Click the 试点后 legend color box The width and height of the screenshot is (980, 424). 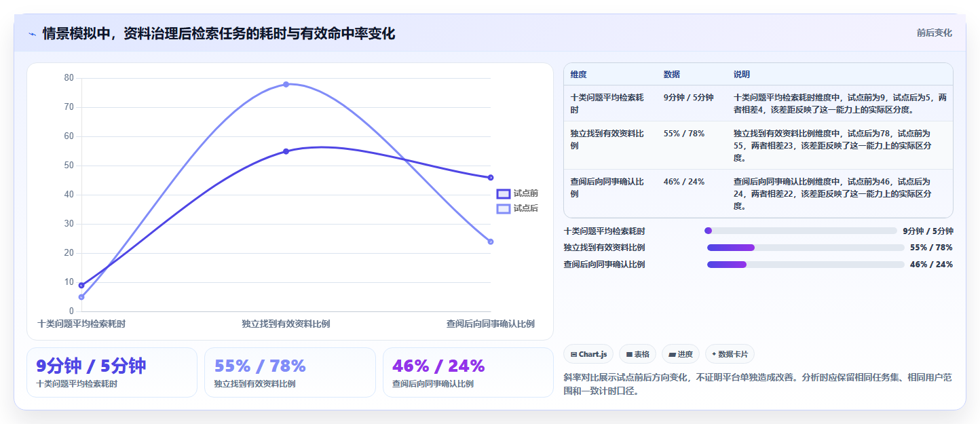(503, 208)
